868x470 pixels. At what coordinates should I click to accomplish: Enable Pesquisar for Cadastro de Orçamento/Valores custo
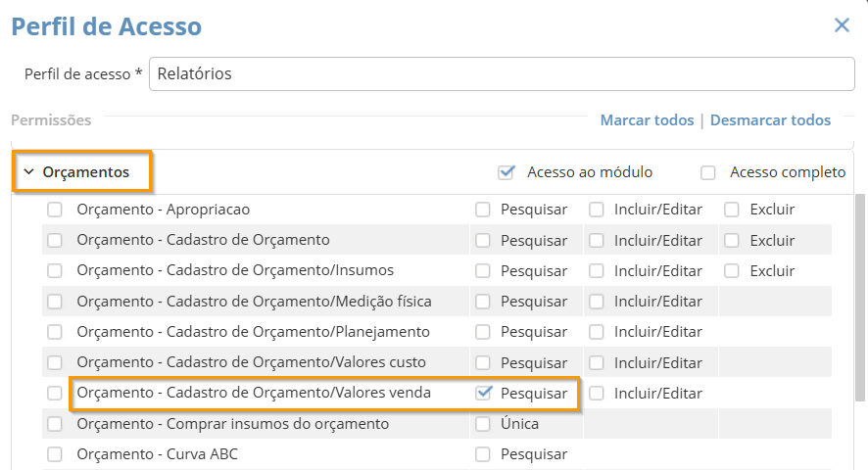pos(483,363)
